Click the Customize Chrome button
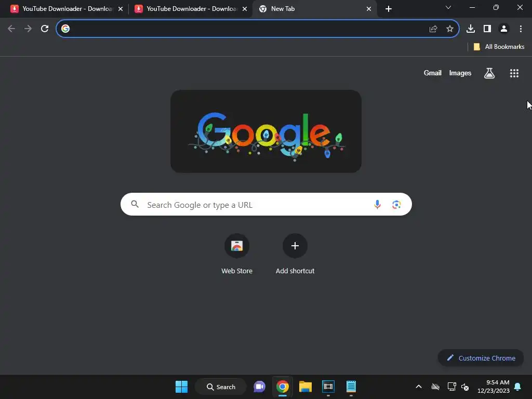This screenshot has width=532, height=399. pos(481,358)
